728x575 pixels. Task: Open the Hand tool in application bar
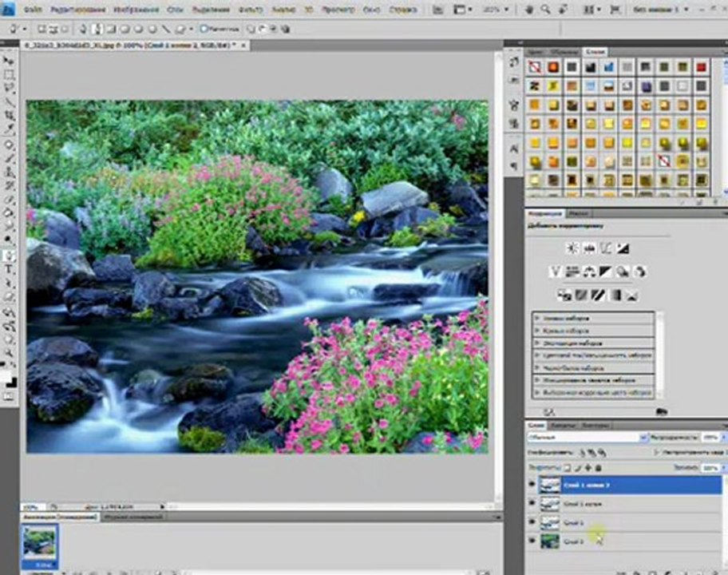coord(528,10)
